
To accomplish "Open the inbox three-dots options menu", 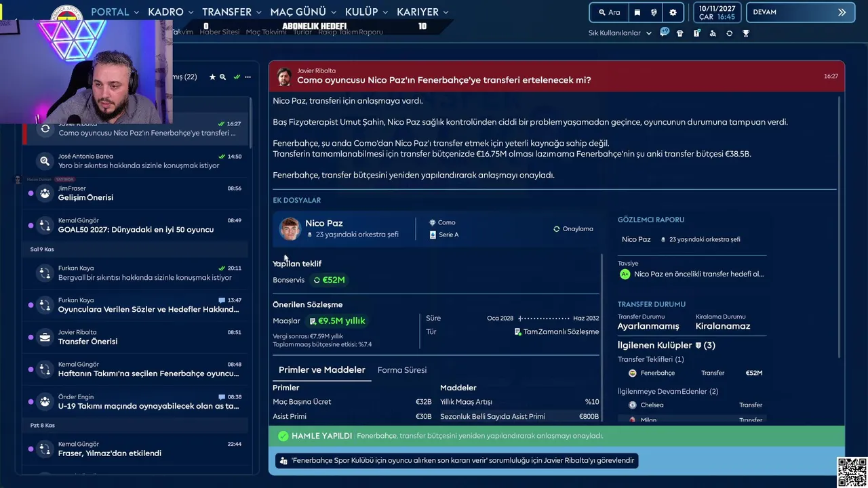I will click(248, 77).
